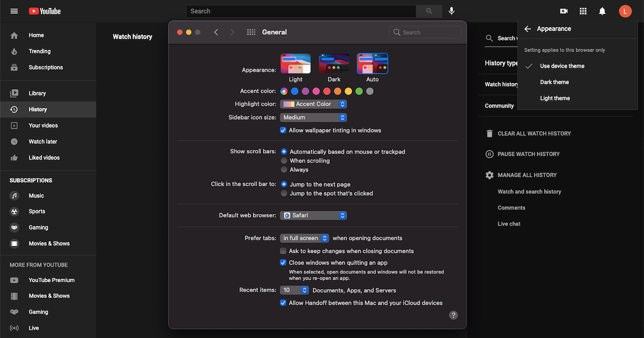This screenshot has height=338, width=644.
Task: Select the Trending sidebar icon
Action: 14,51
